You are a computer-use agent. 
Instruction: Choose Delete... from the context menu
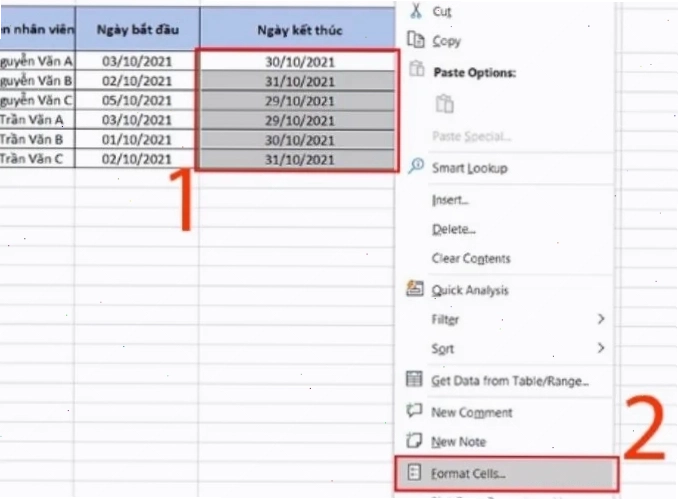[506, 229]
